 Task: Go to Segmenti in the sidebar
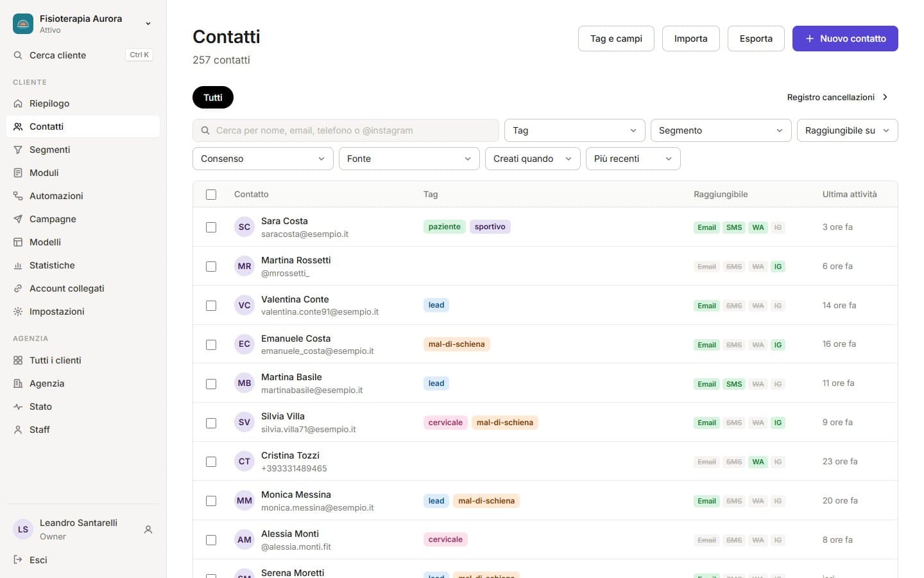pos(83,150)
